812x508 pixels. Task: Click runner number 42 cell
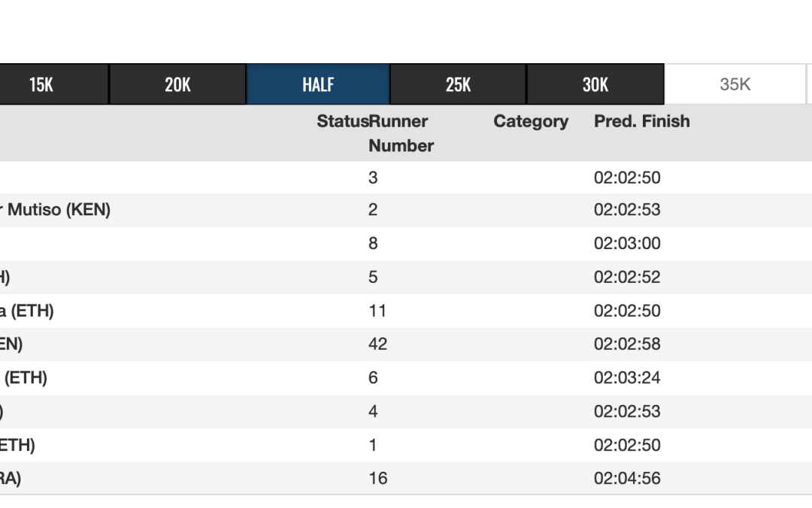[x=377, y=344]
